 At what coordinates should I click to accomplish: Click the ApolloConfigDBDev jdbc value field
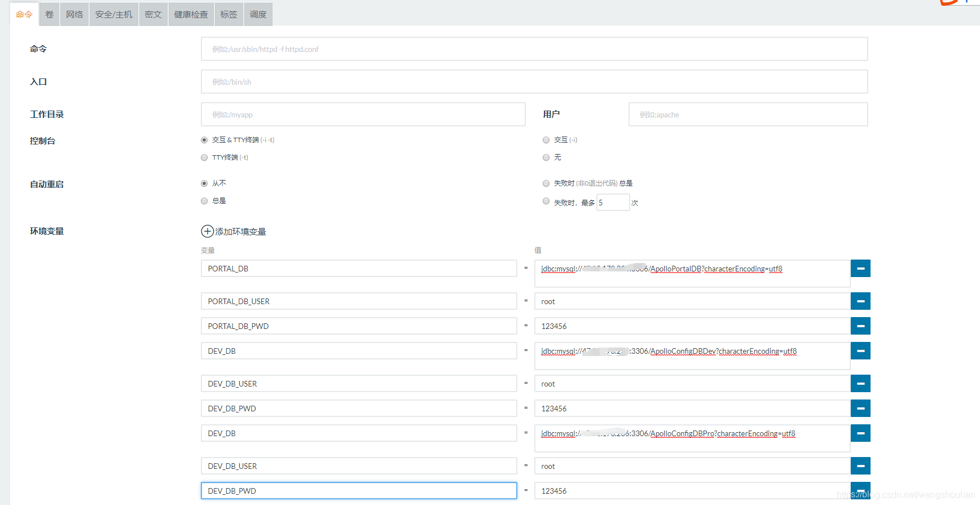pyautogui.click(x=692, y=356)
